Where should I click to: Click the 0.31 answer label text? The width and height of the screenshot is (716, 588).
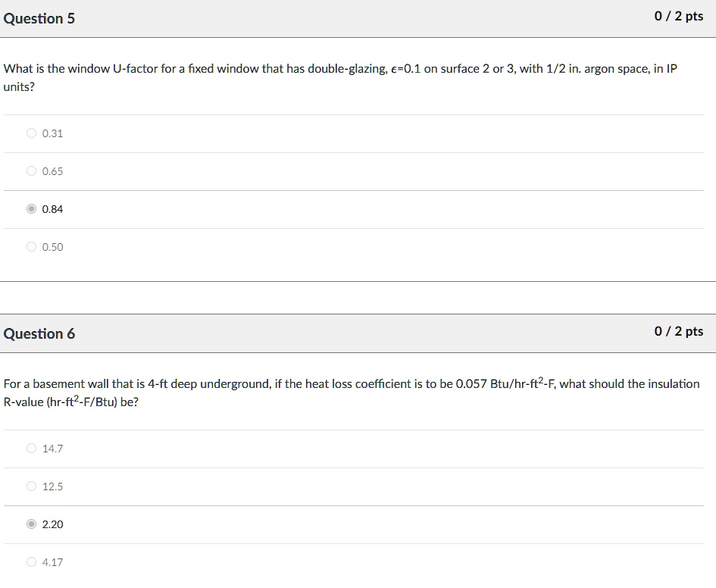click(52, 133)
